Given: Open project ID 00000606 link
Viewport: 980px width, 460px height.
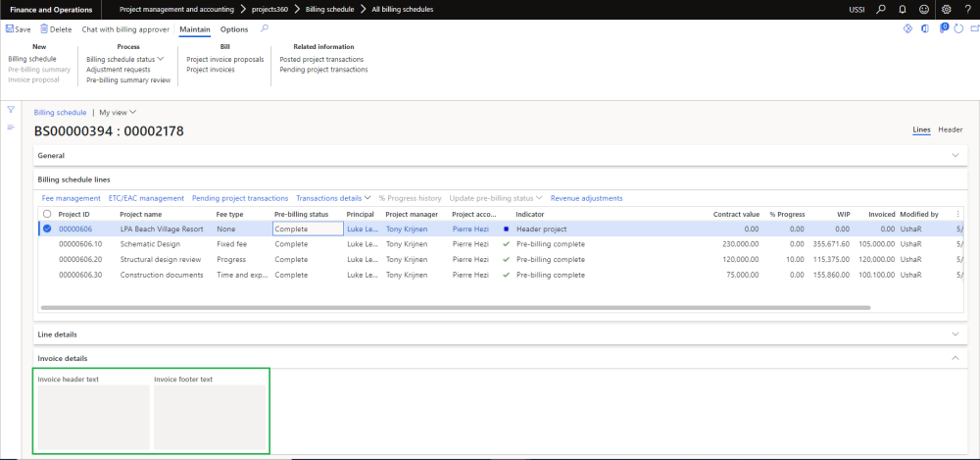Looking at the screenshot, I should 75,229.
